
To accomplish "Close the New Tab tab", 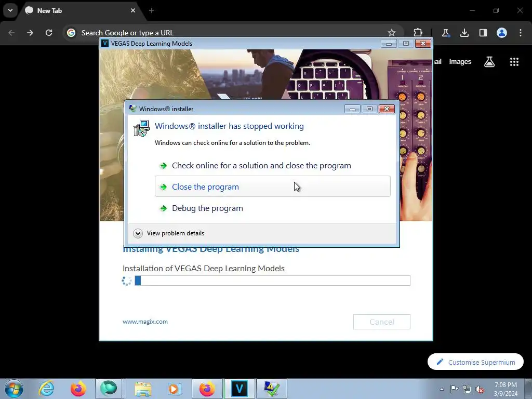I will click(x=133, y=10).
